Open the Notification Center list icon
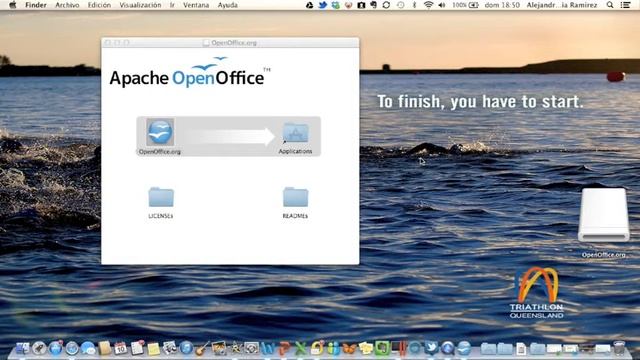The height and width of the screenshot is (360, 640). (x=625, y=5)
